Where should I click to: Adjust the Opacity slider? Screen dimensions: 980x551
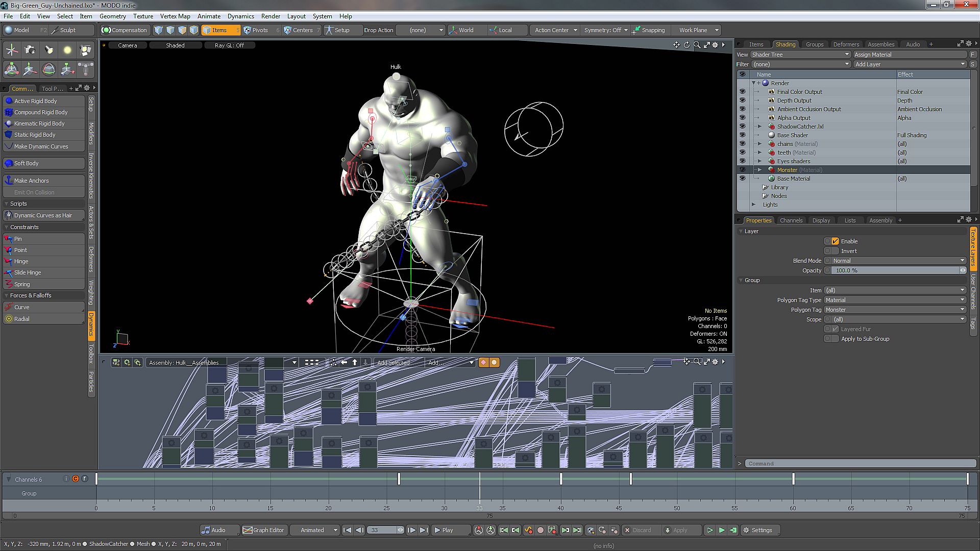tap(896, 270)
